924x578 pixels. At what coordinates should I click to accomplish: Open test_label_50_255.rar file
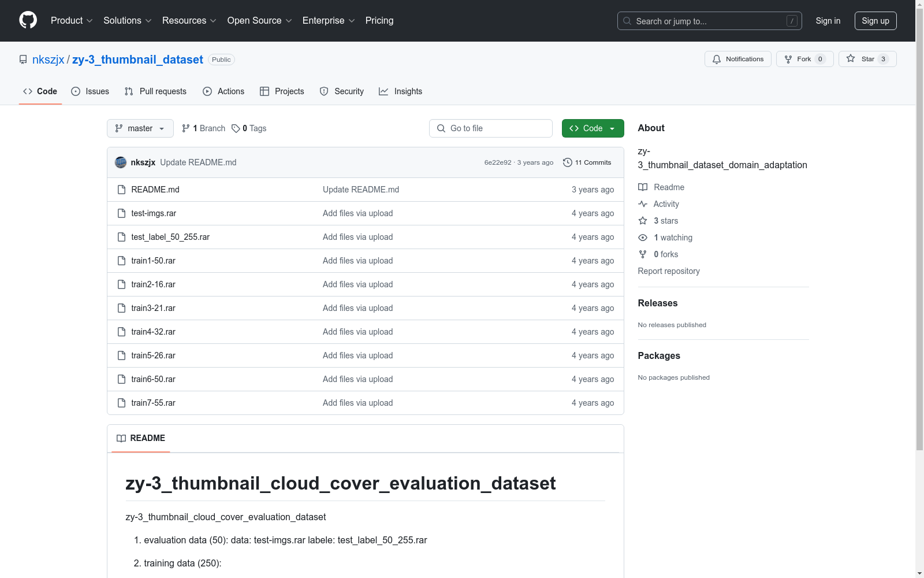(x=170, y=237)
